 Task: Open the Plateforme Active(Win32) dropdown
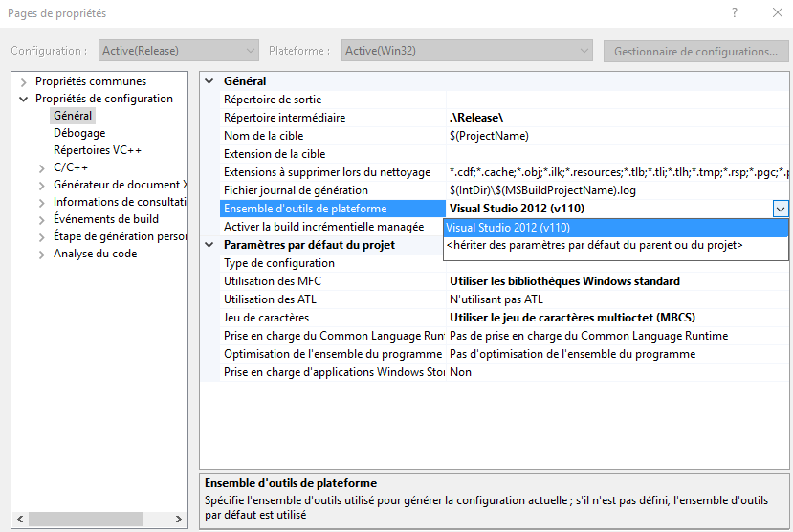467,51
